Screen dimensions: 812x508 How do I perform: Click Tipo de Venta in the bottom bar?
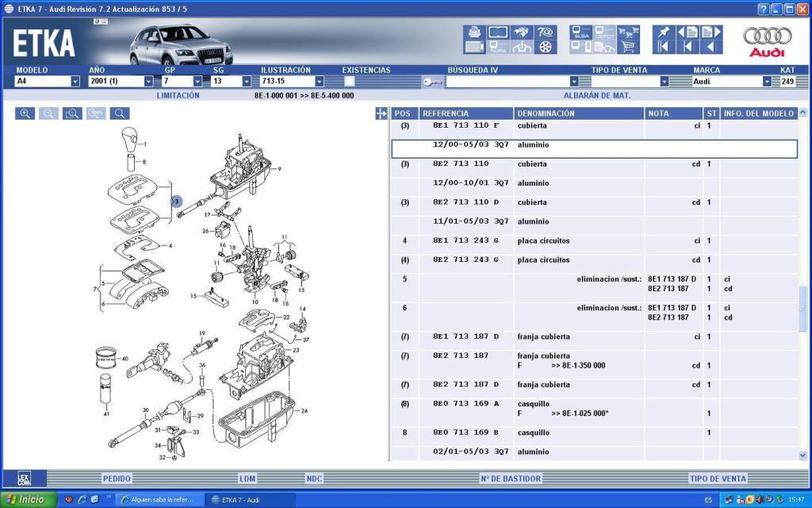click(718, 479)
